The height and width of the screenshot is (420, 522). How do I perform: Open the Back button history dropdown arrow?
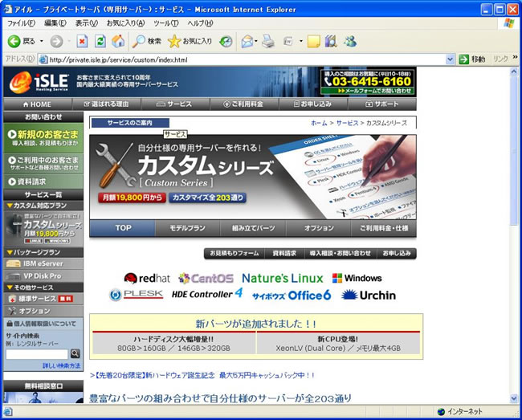click(x=42, y=42)
